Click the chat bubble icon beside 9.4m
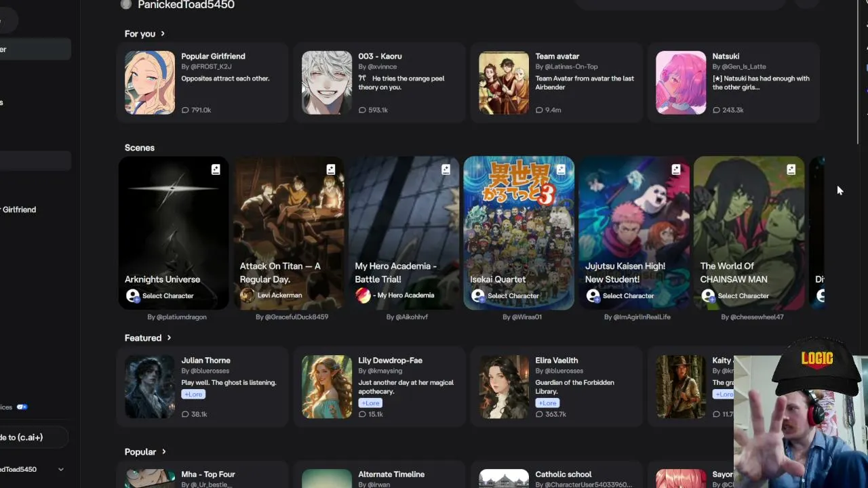This screenshot has height=488, width=868. (539, 110)
